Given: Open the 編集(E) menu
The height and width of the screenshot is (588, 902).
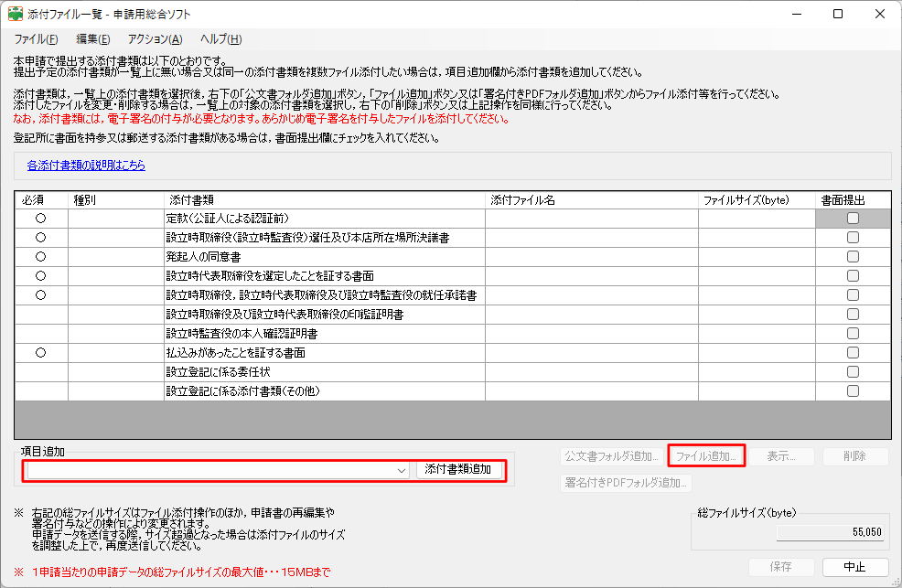Looking at the screenshot, I should click(x=92, y=39).
